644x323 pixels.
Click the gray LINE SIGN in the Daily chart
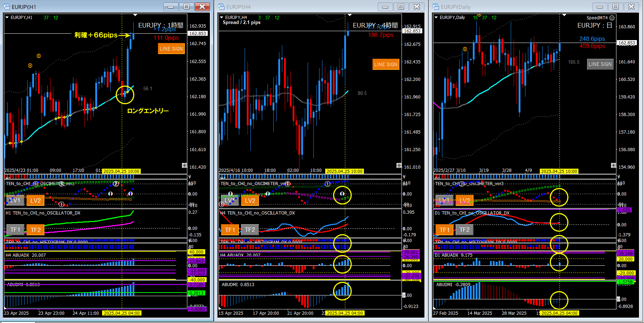pos(600,64)
